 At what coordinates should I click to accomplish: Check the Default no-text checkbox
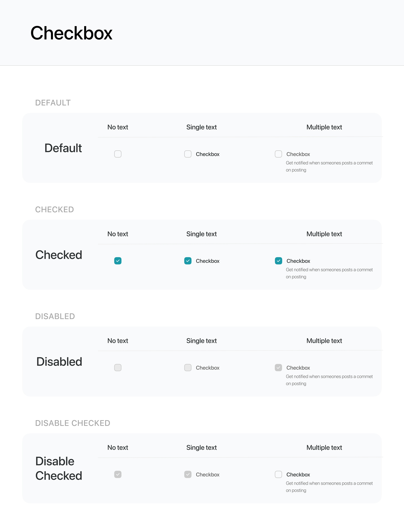pyautogui.click(x=118, y=154)
